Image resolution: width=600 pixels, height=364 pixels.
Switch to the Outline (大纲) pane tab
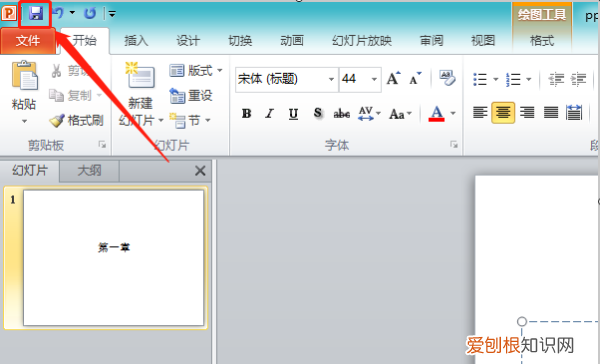89,171
